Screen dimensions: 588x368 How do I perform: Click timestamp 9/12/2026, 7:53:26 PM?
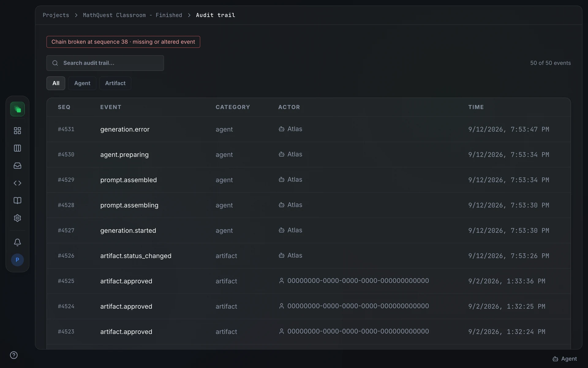pos(509,256)
